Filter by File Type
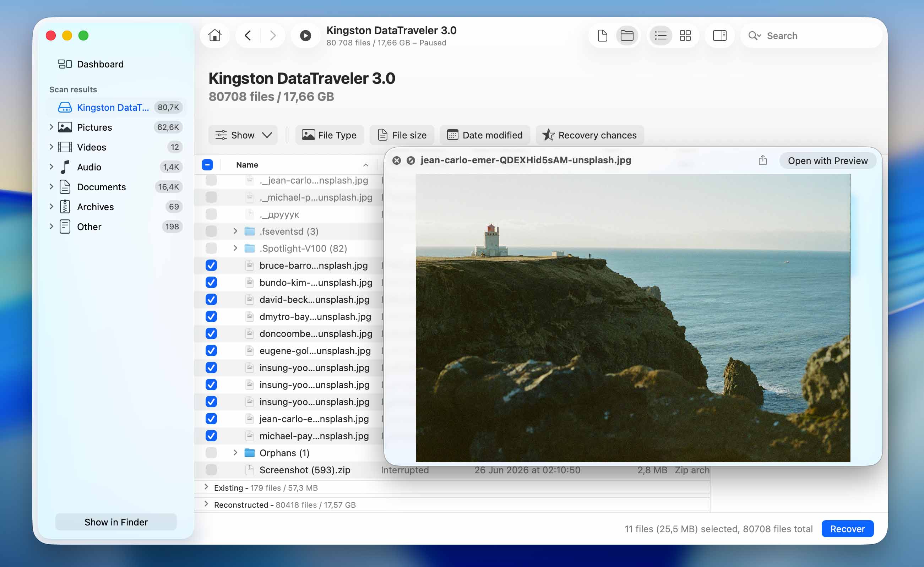This screenshot has height=567, width=924. tap(329, 135)
